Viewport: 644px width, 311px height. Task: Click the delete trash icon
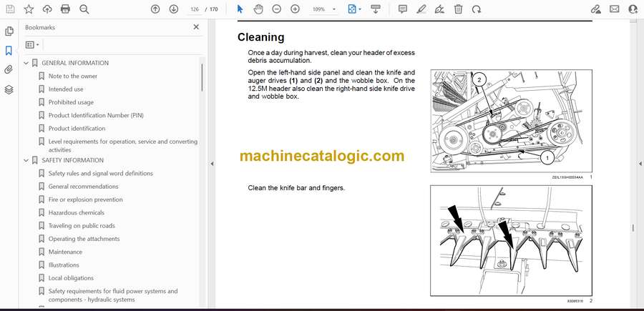tap(459, 9)
